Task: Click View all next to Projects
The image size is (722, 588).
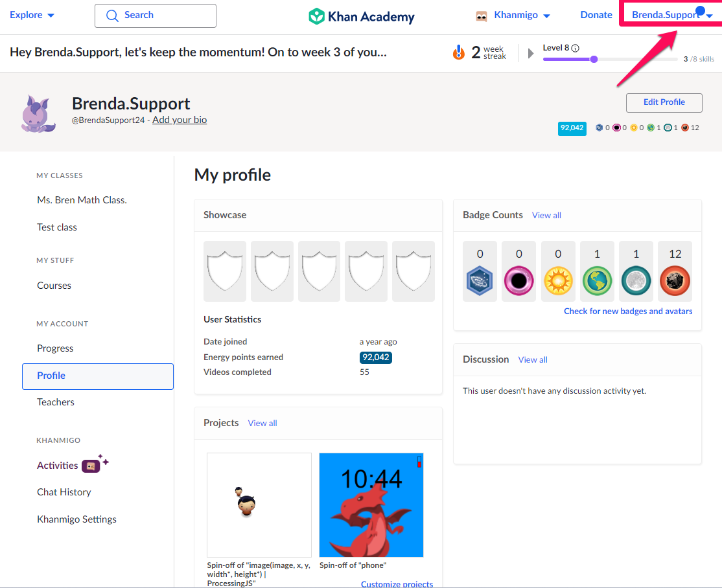Action: pos(262,424)
